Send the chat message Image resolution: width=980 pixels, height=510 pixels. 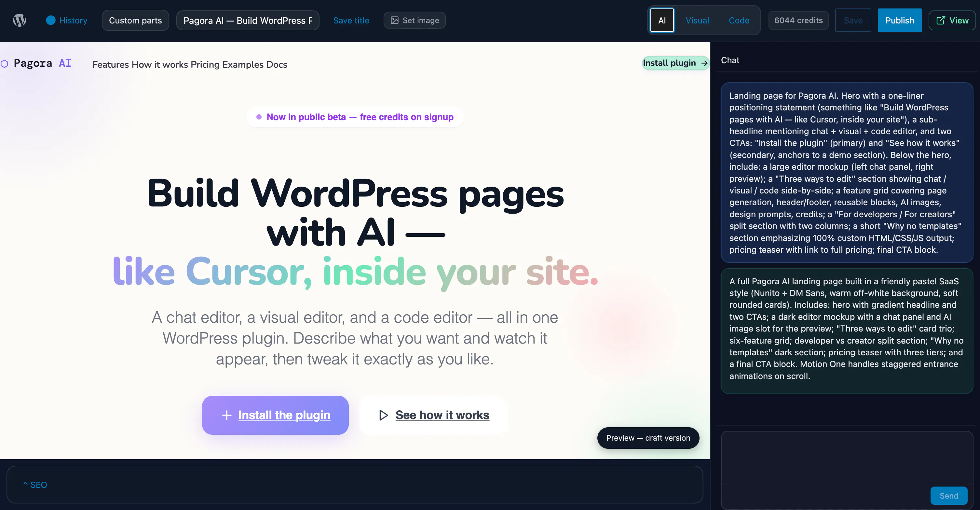click(x=949, y=496)
